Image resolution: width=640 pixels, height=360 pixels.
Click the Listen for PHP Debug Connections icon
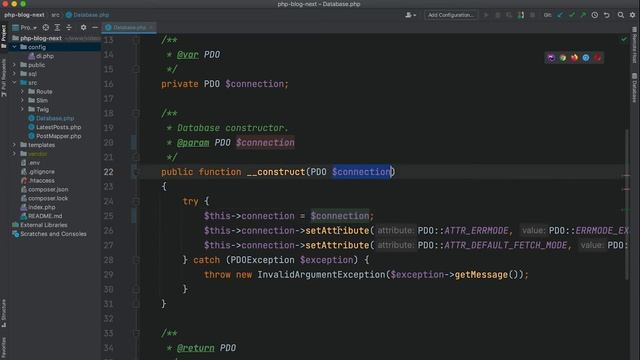[x=521, y=15]
